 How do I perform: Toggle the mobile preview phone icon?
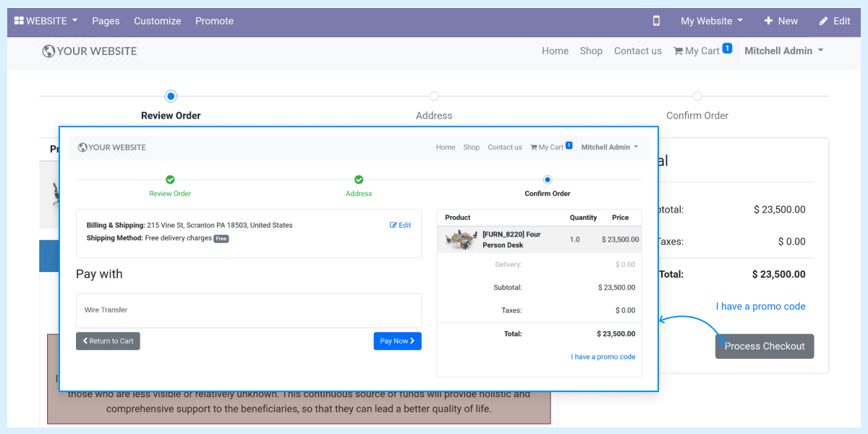[x=656, y=21]
